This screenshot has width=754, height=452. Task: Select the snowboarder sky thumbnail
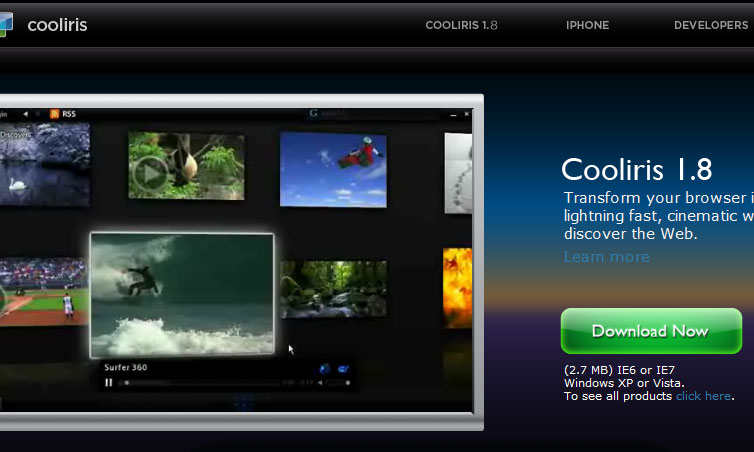pyautogui.click(x=333, y=170)
